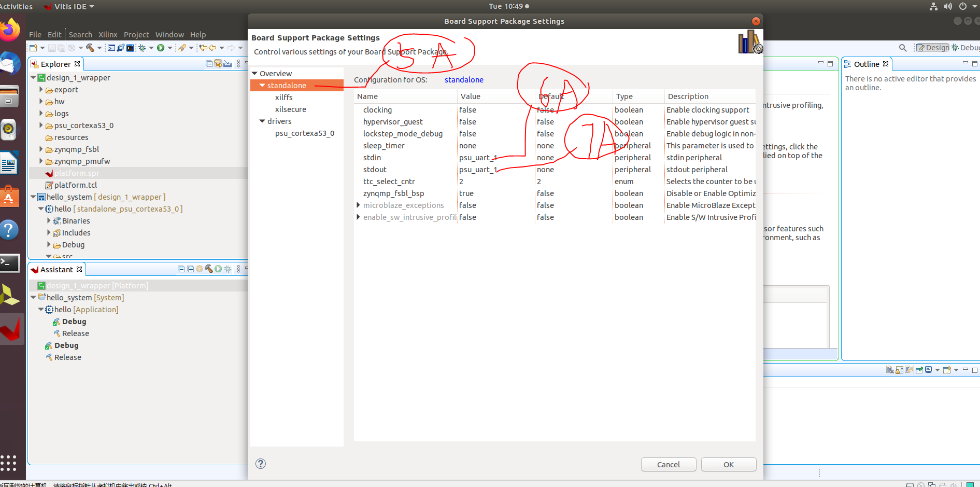Open the Run toolbar dropdown arrow
The height and width of the screenshot is (487, 980).
(170, 48)
